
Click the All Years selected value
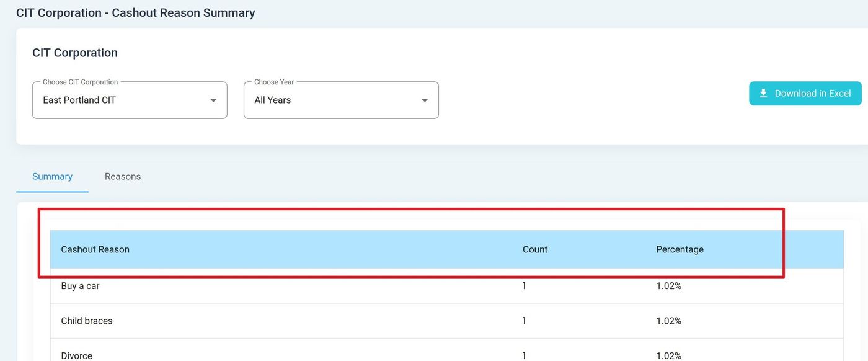(x=272, y=100)
